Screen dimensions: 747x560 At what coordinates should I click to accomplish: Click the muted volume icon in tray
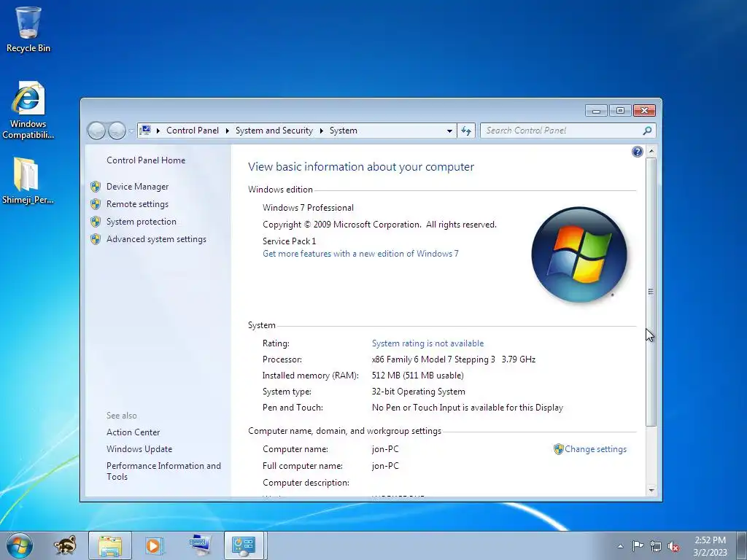pyautogui.click(x=673, y=546)
